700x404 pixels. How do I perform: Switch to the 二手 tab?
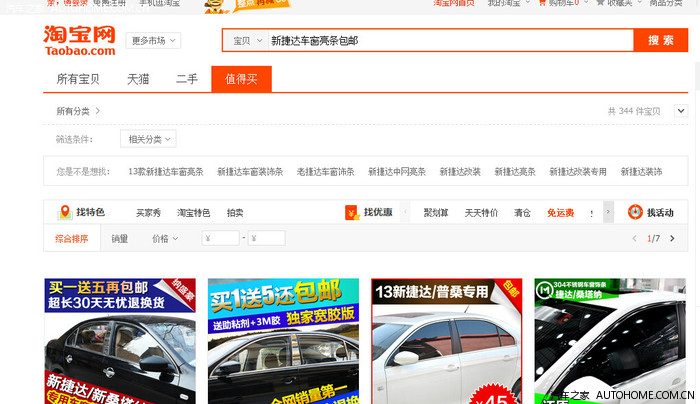pos(187,79)
